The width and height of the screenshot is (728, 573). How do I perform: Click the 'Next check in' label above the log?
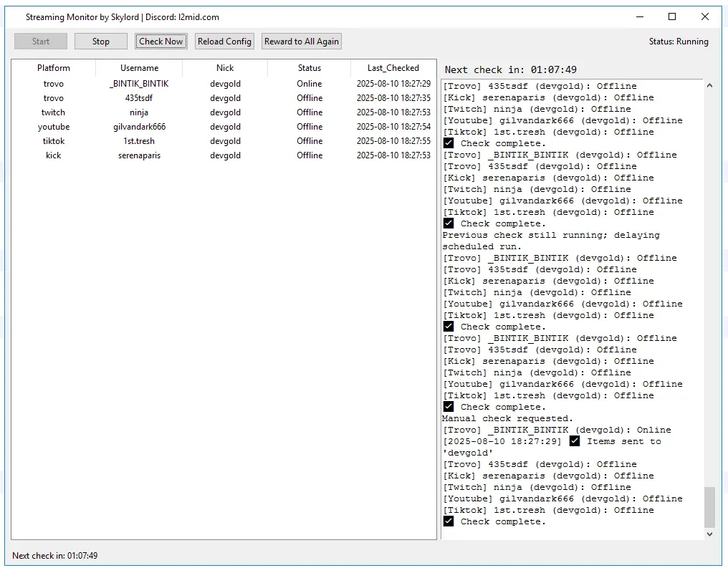[511, 69]
